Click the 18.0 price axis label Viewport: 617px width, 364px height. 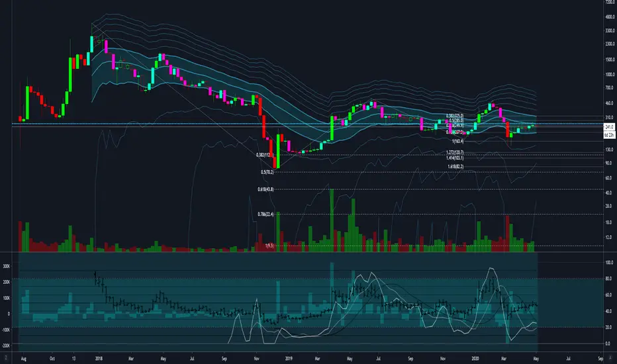[609, 222]
